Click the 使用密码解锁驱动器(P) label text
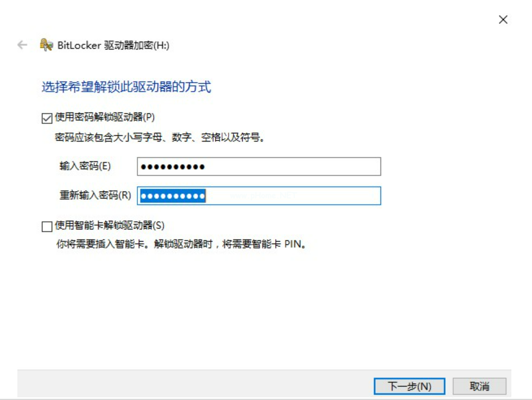This screenshot has width=532, height=400. 105,117
